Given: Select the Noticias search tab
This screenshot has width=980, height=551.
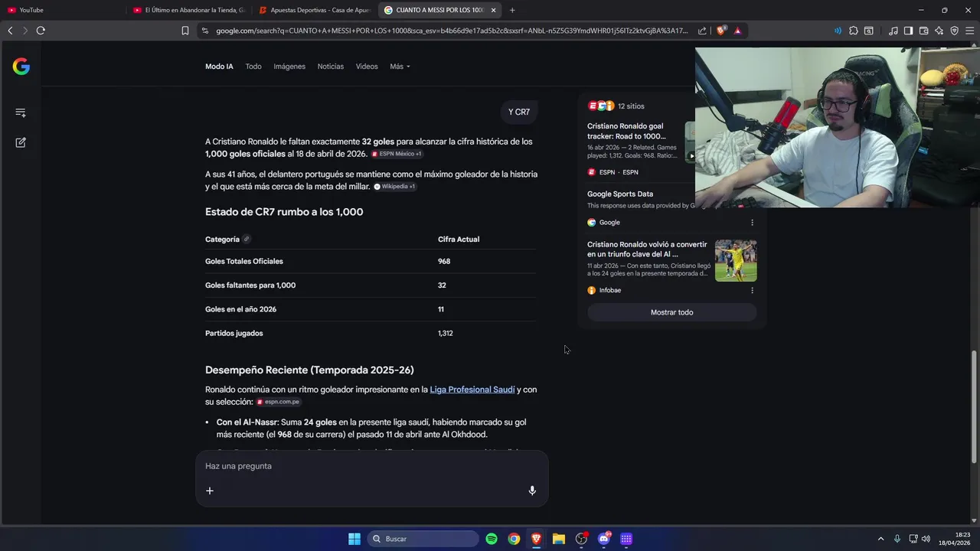Looking at the screenshot, I should 331,67.
